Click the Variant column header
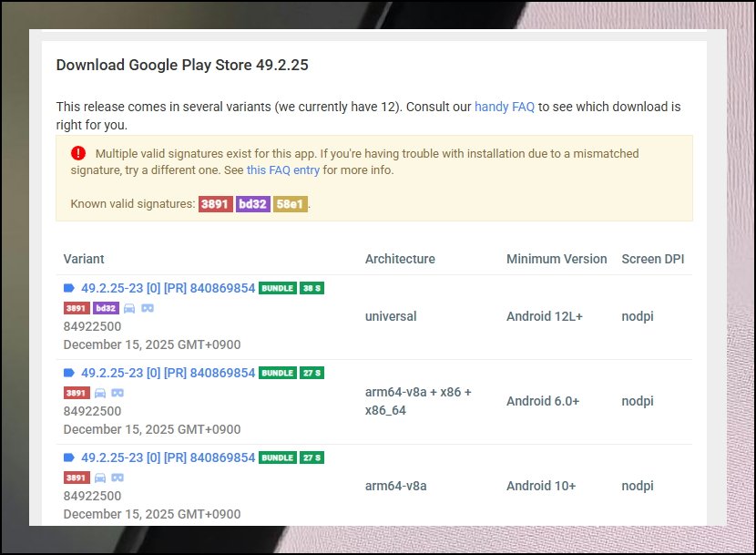The height and width of the screenshot is (555, 756). pos(84,259)
